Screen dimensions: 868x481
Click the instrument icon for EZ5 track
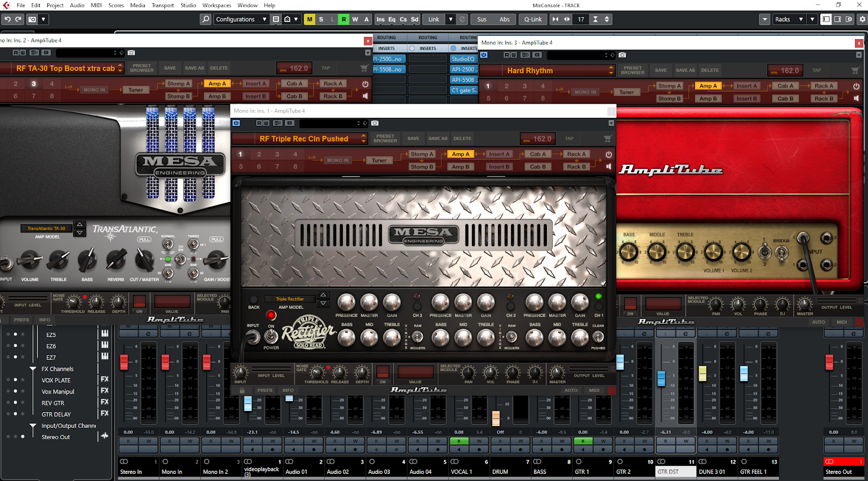pos(104,334)
